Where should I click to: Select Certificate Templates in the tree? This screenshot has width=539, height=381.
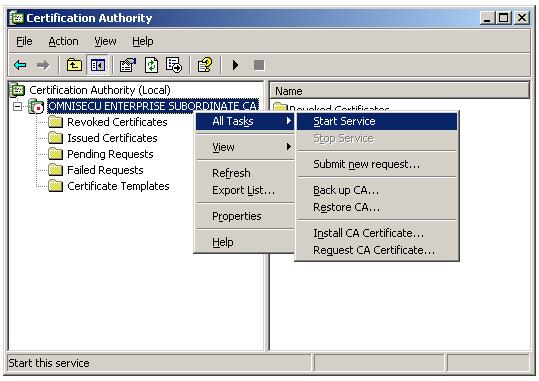(x=118, y=186)
